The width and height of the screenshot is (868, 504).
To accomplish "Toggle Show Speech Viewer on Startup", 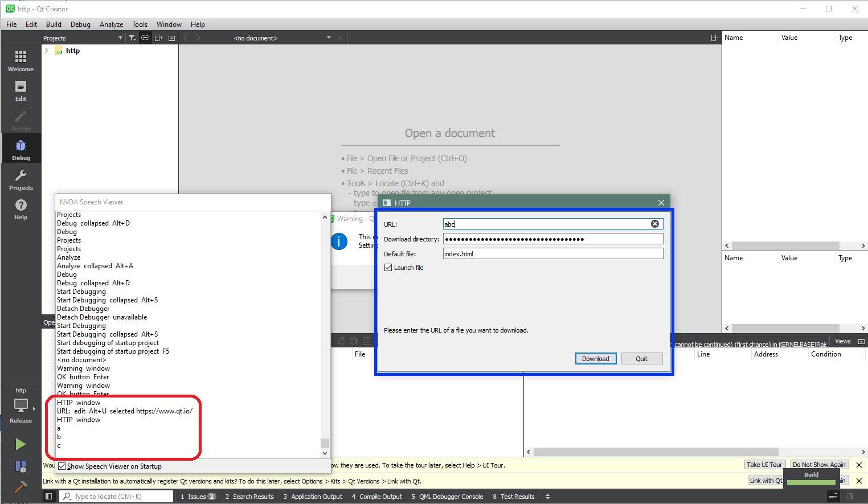I will pyautogui.click(x=62, y=466).
